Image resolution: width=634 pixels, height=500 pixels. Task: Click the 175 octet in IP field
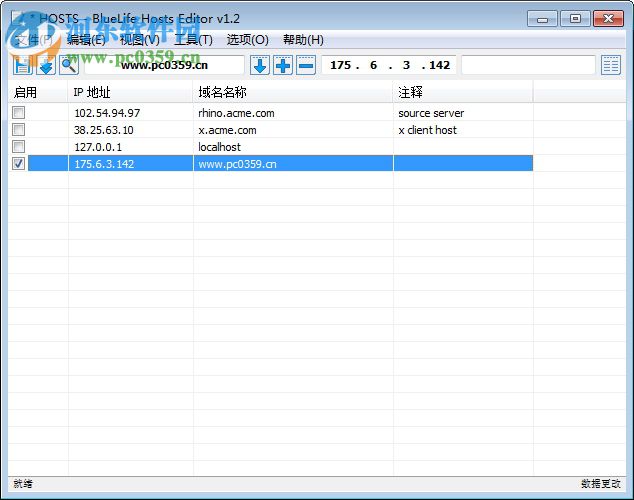(x=340, y=65)
